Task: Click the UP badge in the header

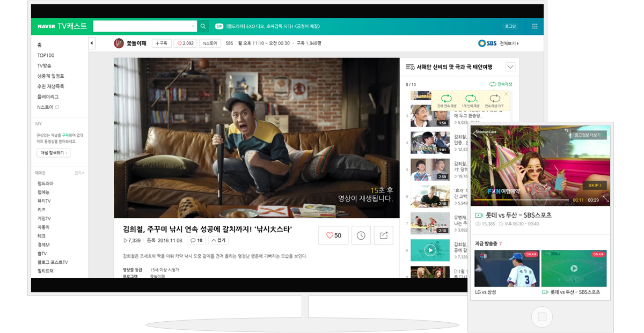Action: (219, 26)
